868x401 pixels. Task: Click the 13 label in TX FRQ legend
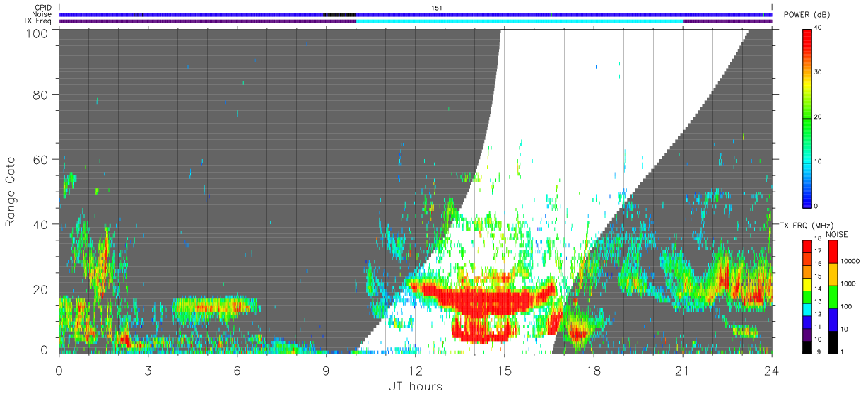819,301
